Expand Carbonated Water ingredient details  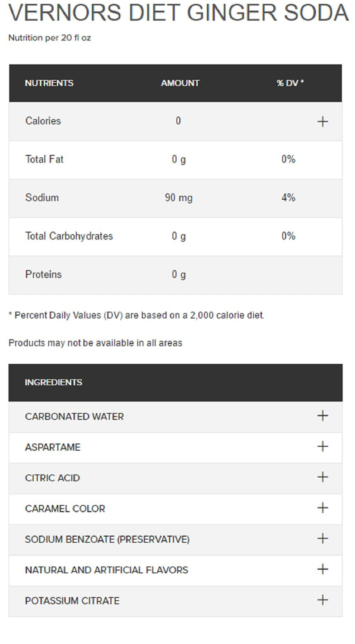pos(322,415)
